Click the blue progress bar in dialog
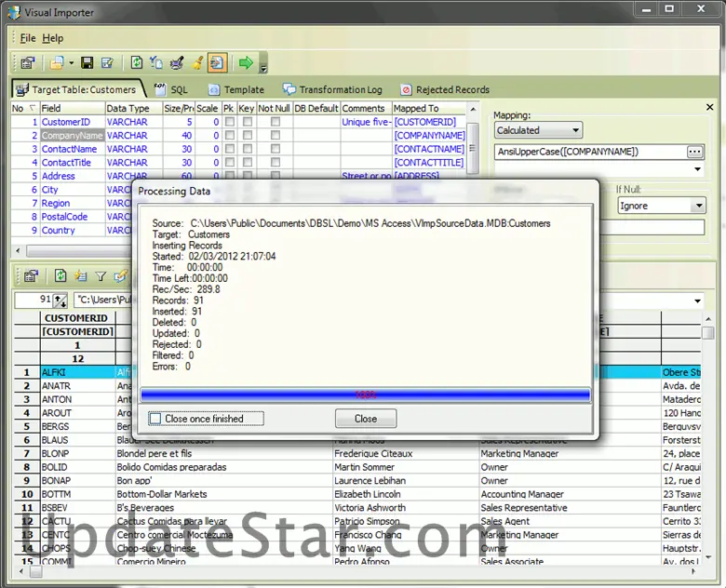 click(x=365, y=395)
